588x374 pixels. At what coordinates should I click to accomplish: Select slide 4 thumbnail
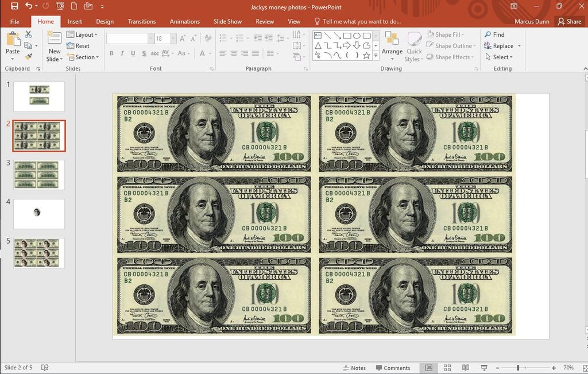(x=39, y=214)
